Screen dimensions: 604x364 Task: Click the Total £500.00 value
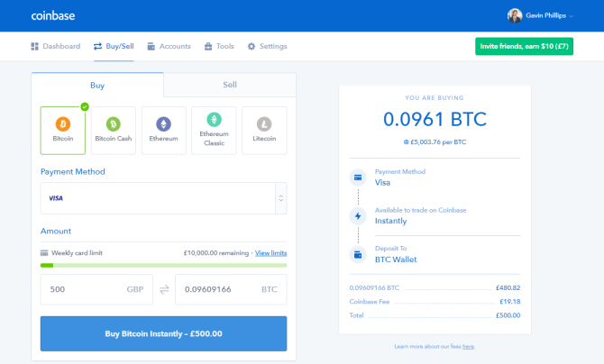click(508, 315)
